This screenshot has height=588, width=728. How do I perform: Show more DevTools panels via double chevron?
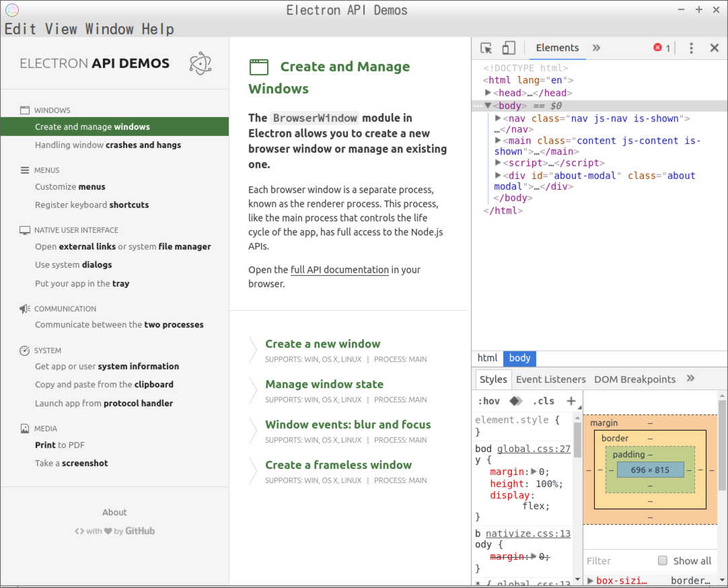point(596,48)
